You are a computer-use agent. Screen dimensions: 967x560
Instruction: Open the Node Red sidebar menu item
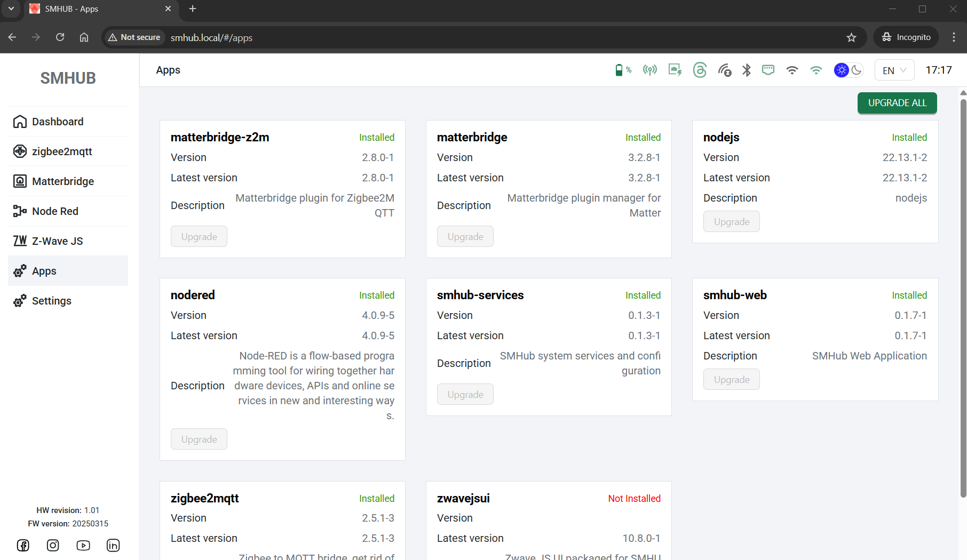click(55, 211)
